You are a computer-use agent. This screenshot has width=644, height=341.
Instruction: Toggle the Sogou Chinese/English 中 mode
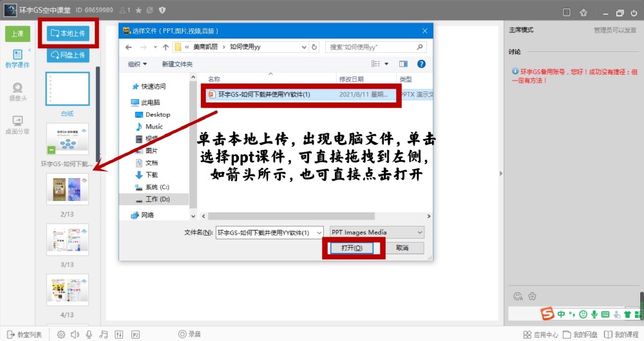tap(561, 315)
